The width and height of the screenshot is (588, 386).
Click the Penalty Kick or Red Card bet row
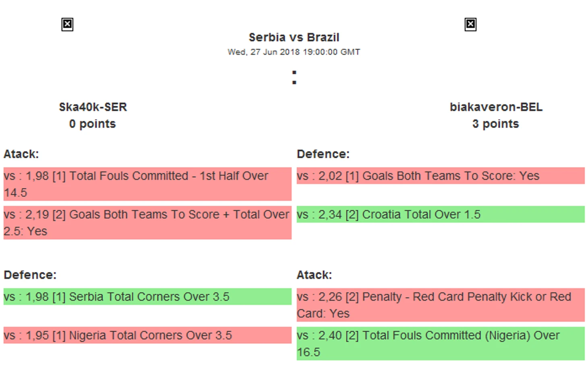pos(440,305)
